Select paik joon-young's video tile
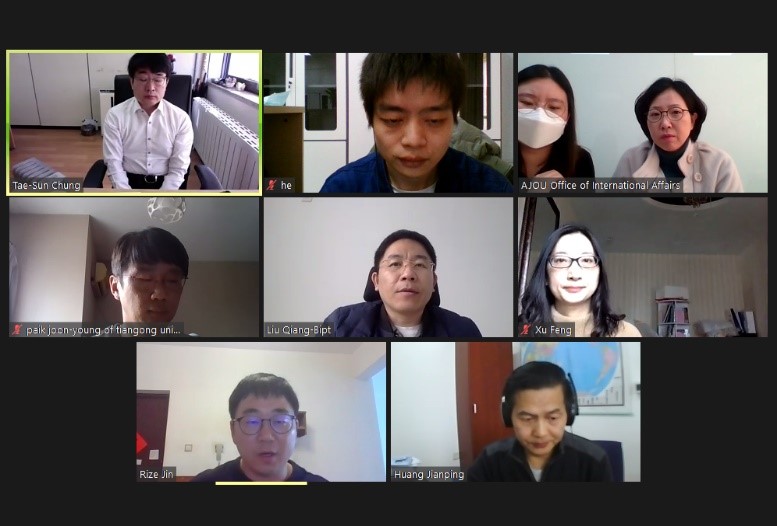 click(134, 267)
